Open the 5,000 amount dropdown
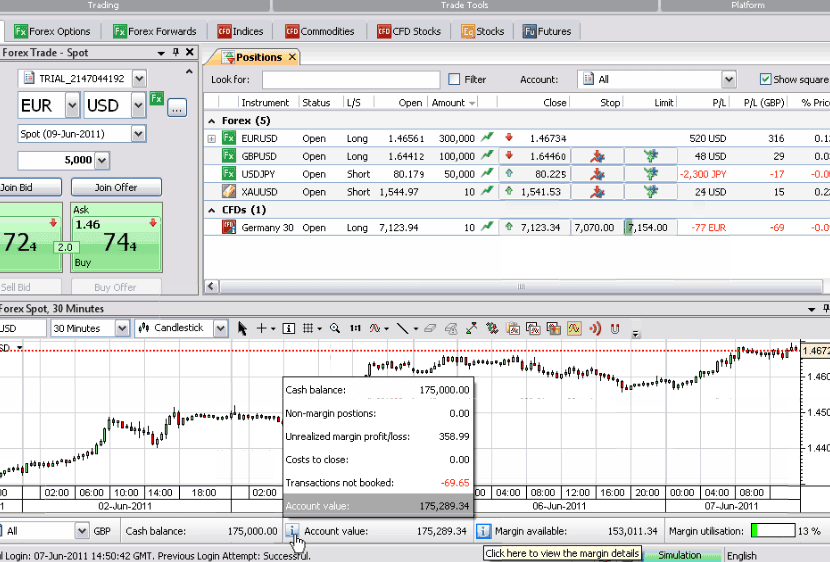This screenshot has height=562, width=830. (102, 160)
